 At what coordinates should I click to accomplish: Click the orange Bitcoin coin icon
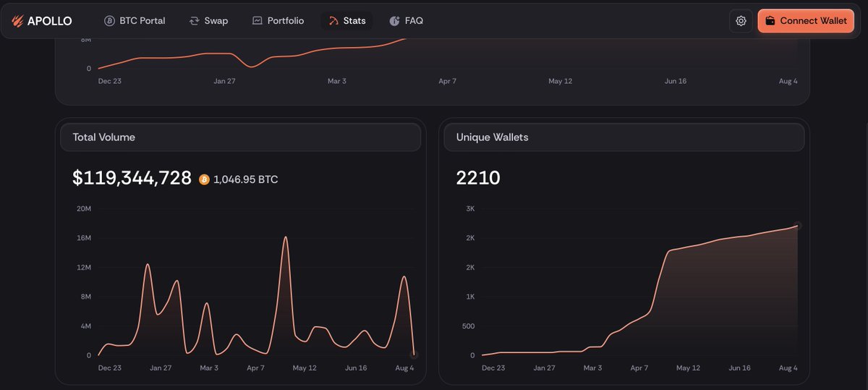point(204,179)
